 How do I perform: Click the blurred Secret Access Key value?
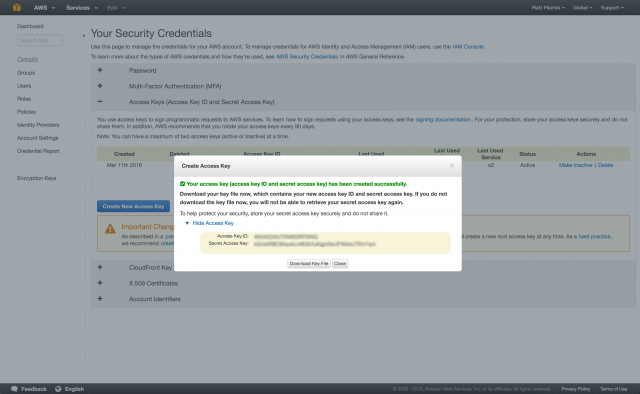point(314,244)
